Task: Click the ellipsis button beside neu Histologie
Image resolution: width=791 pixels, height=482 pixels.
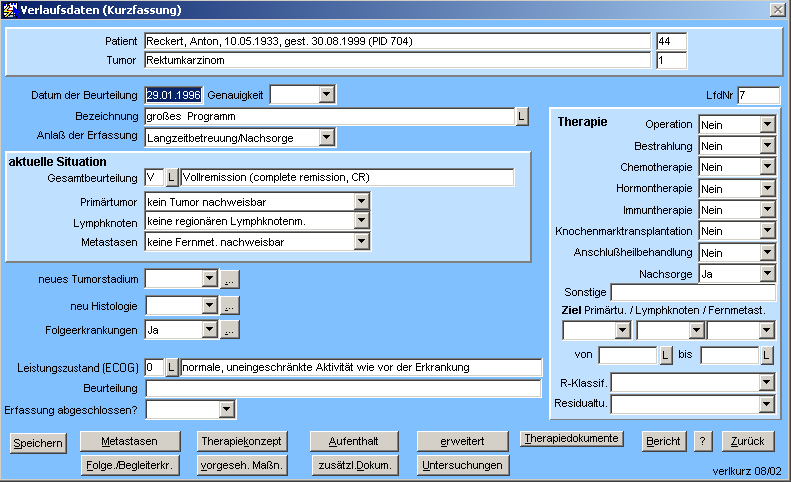Action: click(229, 305)
